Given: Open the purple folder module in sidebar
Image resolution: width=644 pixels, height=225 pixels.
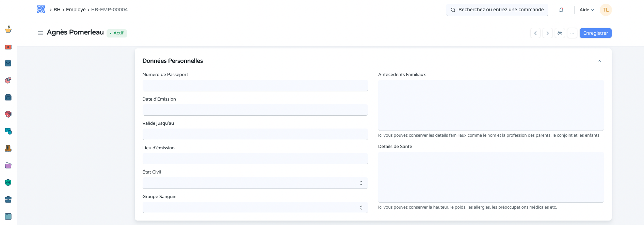Looking at the screenshot, I should 8,165.
